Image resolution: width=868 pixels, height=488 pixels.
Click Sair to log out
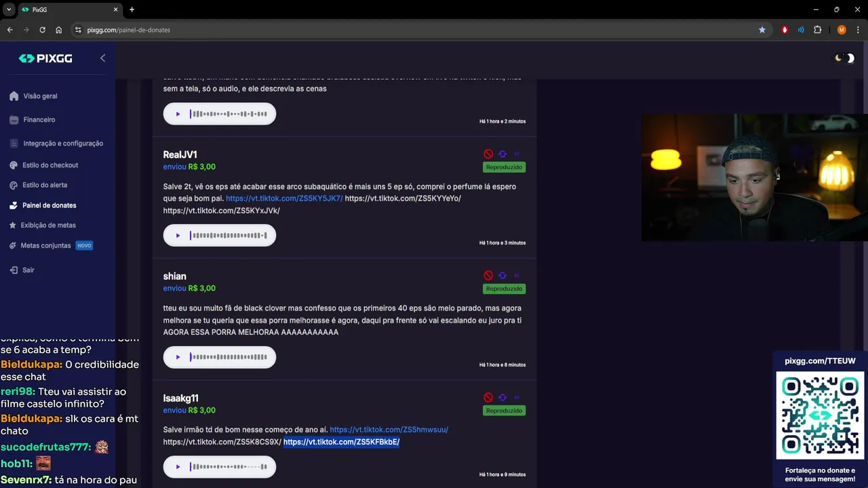coord(28,270)
